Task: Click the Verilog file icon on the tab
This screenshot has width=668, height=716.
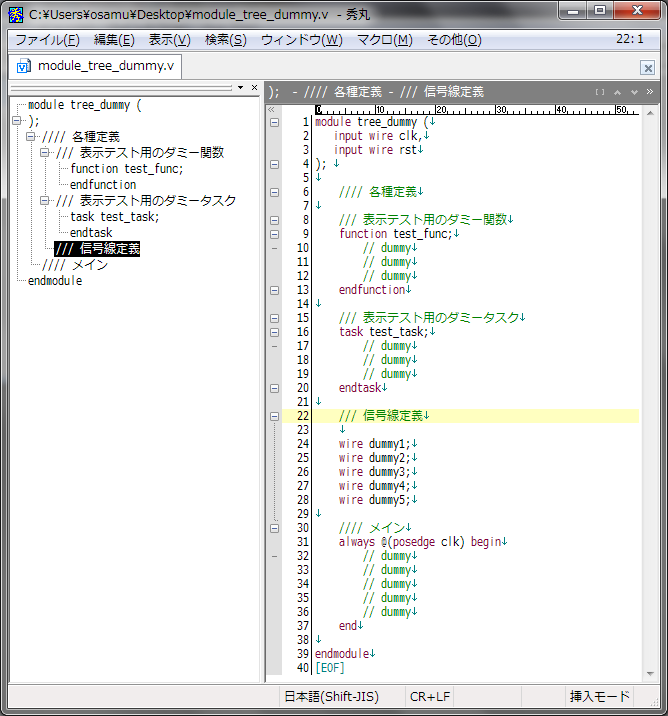Action: click(x=24, y=67)
